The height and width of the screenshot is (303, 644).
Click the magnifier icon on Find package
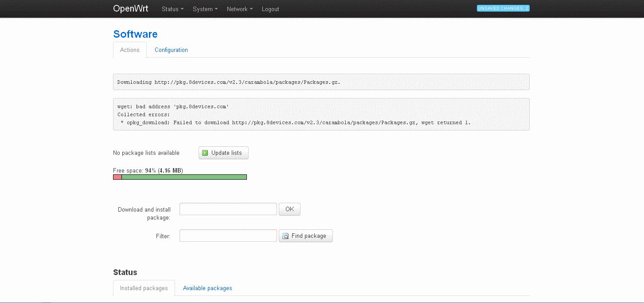[285, 236]
